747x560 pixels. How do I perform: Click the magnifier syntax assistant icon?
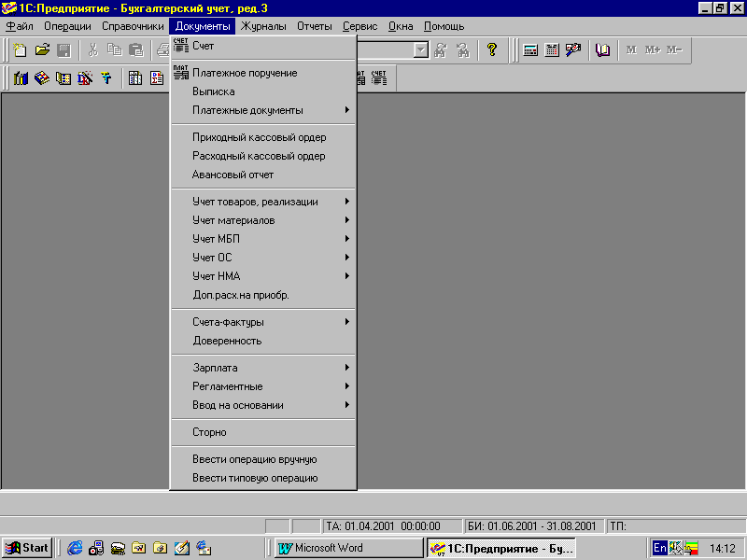click(573, 50)
